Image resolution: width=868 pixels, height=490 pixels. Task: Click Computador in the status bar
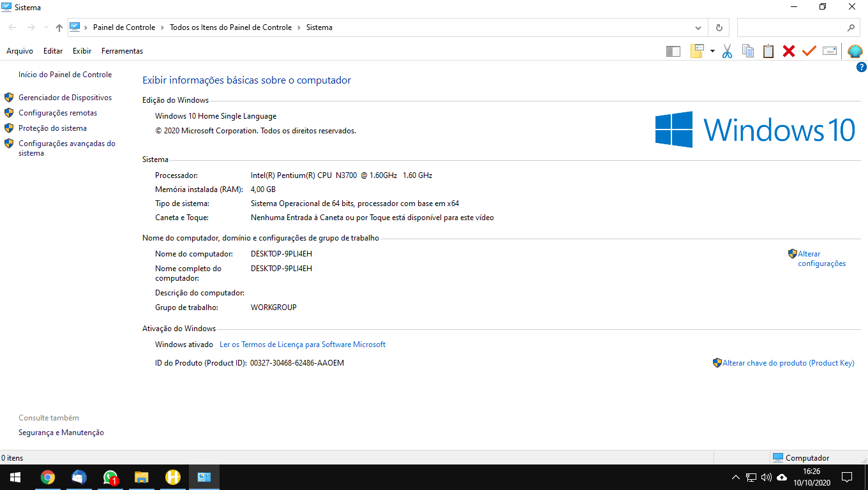(807, 458)
